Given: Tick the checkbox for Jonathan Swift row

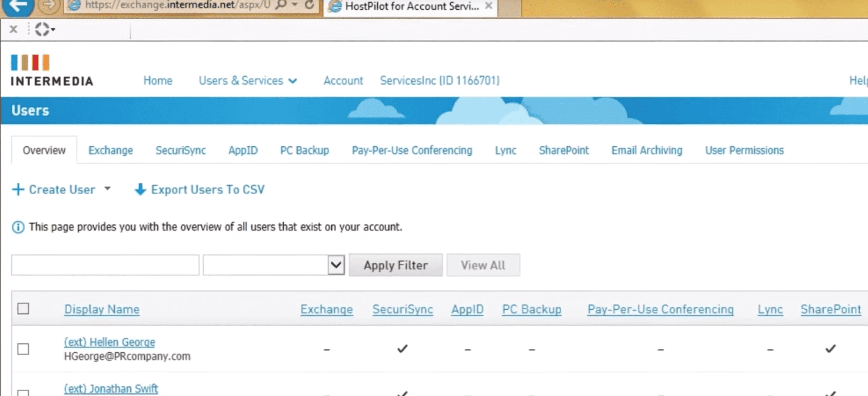Looking at the screenshot, I should point(23,393).
